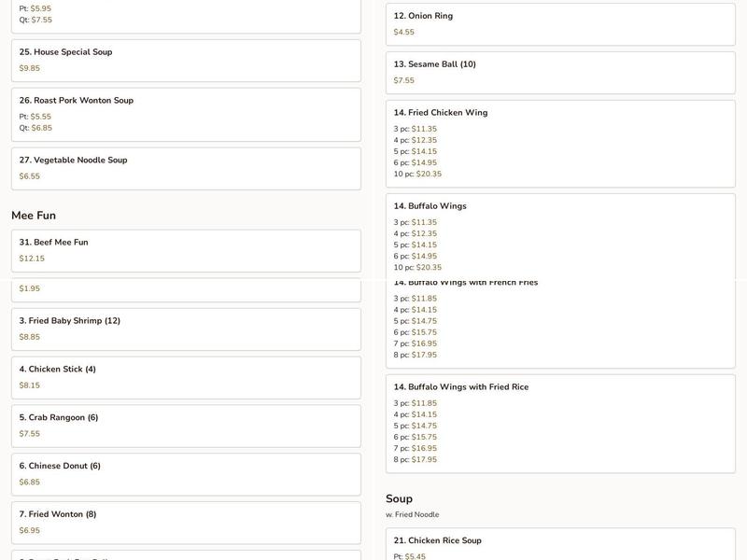The width and height of the screenshot is (747, 560).
Task: Select Qt $6.85 price for Roast Pork Wonton Soup
Action: coord(41,128)
